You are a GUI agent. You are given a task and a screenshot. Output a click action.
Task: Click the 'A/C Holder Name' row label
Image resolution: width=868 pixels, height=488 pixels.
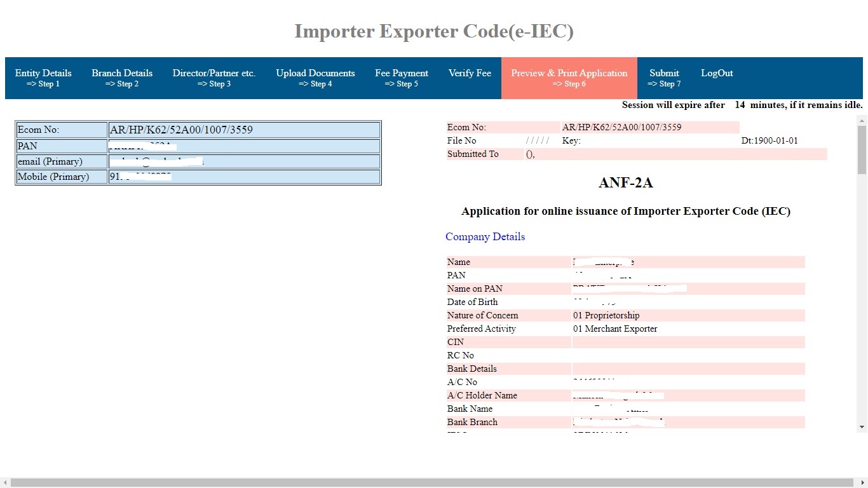click(x=482, y=395)
